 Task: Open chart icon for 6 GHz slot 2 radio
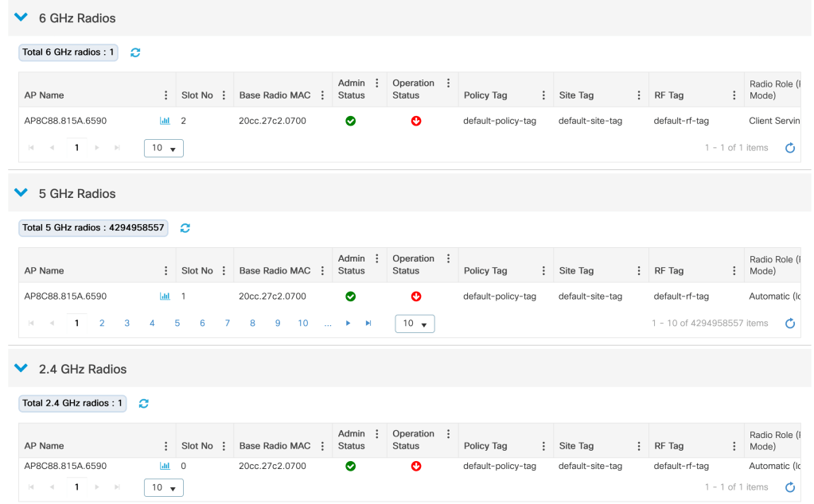166,121
